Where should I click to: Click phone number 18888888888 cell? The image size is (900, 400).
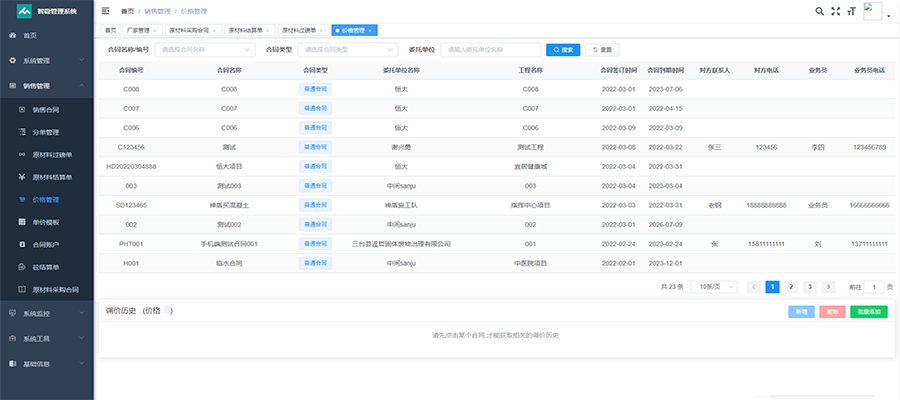point(766,205)
